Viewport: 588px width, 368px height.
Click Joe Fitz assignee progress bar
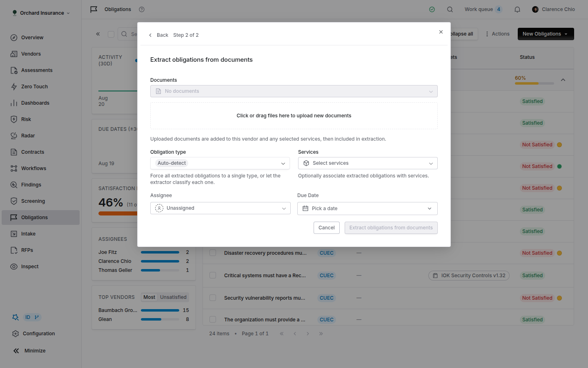tap(160, 252)
